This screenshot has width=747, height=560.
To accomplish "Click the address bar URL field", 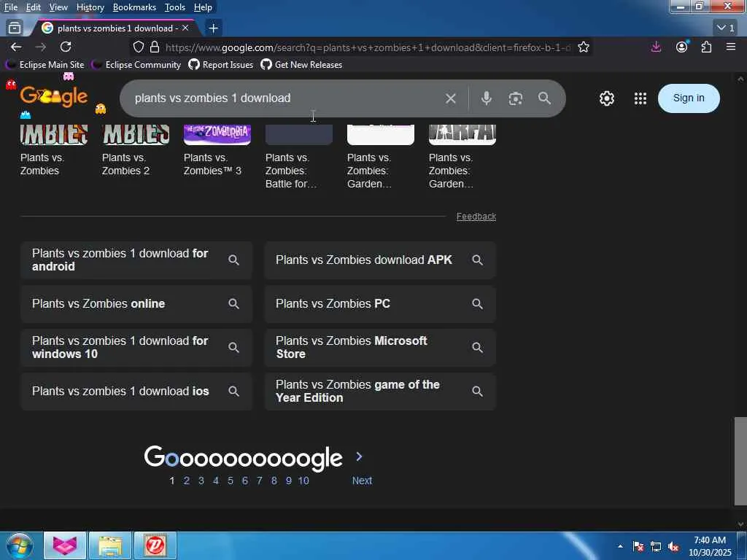I will coord(368,47).
